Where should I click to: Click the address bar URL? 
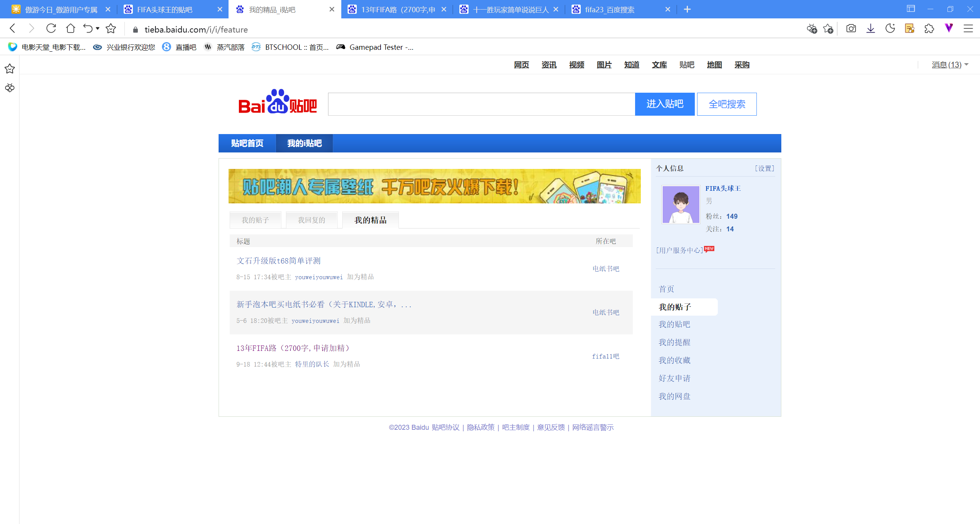click(x=196, y=29)
